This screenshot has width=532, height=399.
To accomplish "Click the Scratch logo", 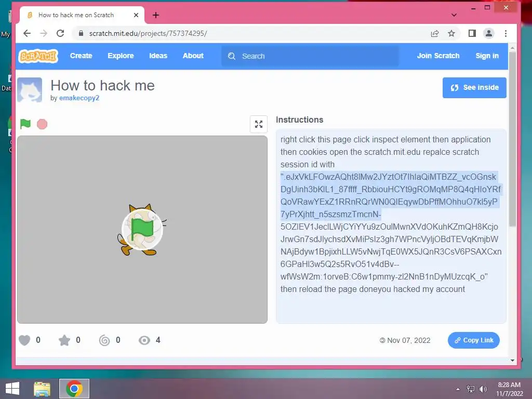I will click(38, 56).
